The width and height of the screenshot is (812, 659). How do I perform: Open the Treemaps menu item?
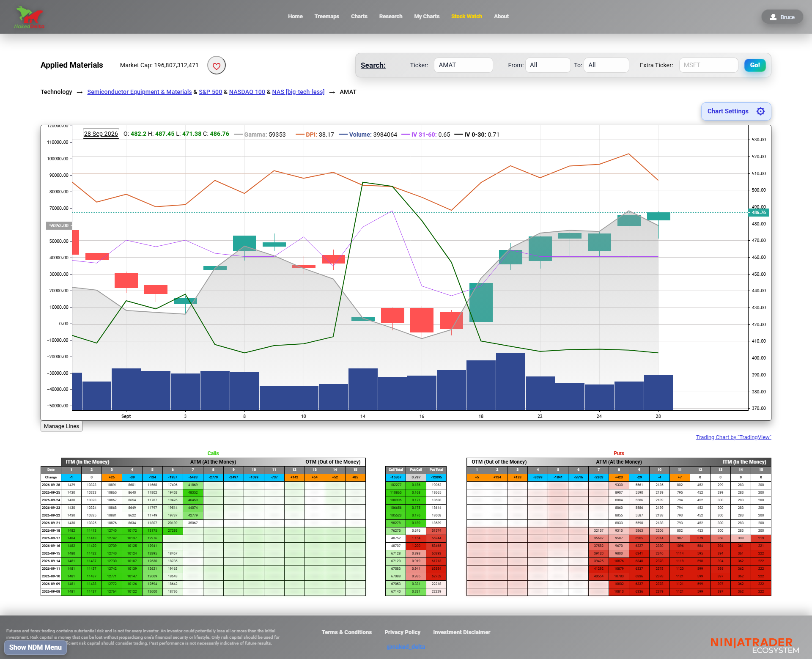[x=326, y=16]
